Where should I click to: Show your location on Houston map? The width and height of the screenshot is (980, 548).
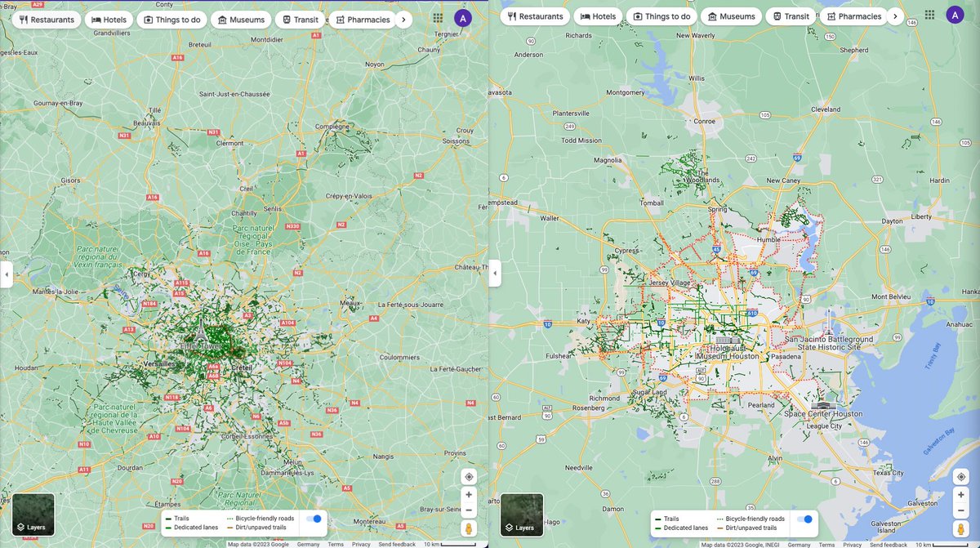coord(961,477)
